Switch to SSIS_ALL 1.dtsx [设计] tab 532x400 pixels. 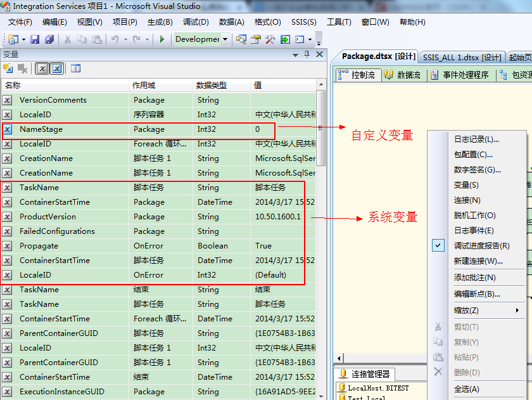(462, 58)
